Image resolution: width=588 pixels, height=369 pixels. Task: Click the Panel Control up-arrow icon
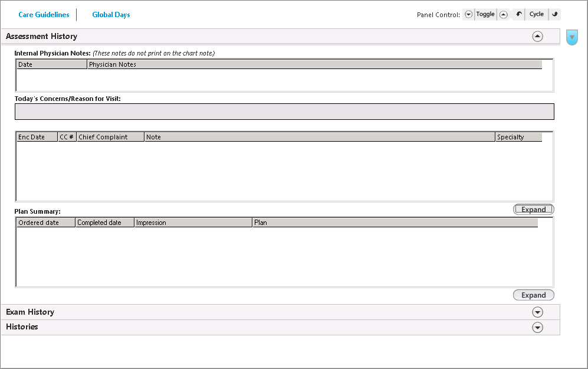[x=504, y=15]
